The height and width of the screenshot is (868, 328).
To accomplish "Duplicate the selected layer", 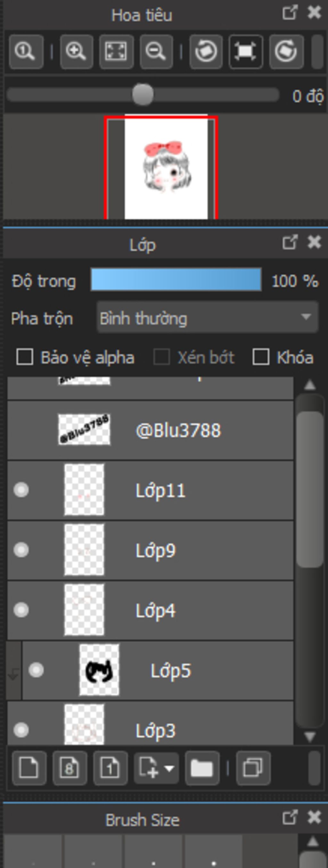I will [253, 768].
